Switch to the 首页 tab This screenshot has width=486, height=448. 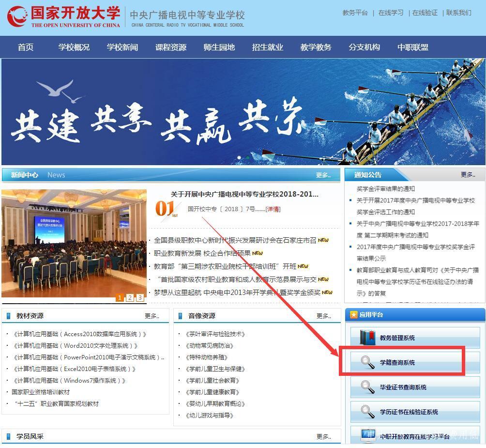(25, 47)
